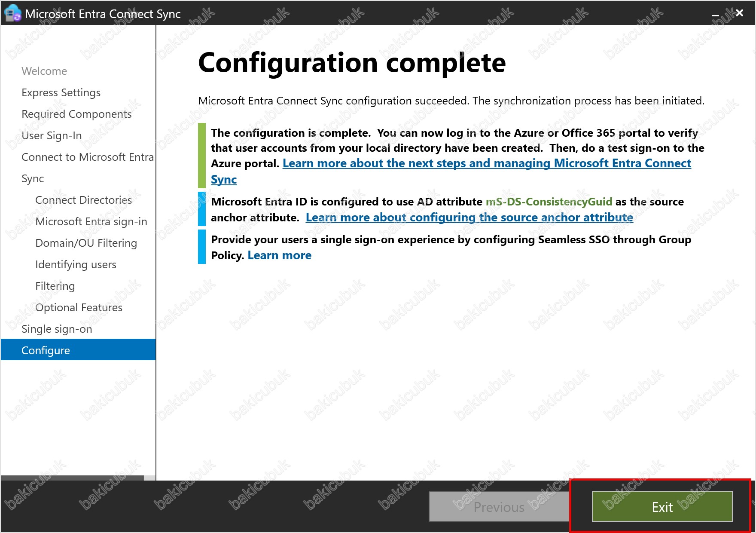This screenshot has width=756, height=533.
Task: Select the Single sign-on step
Action: click(57, 329)
